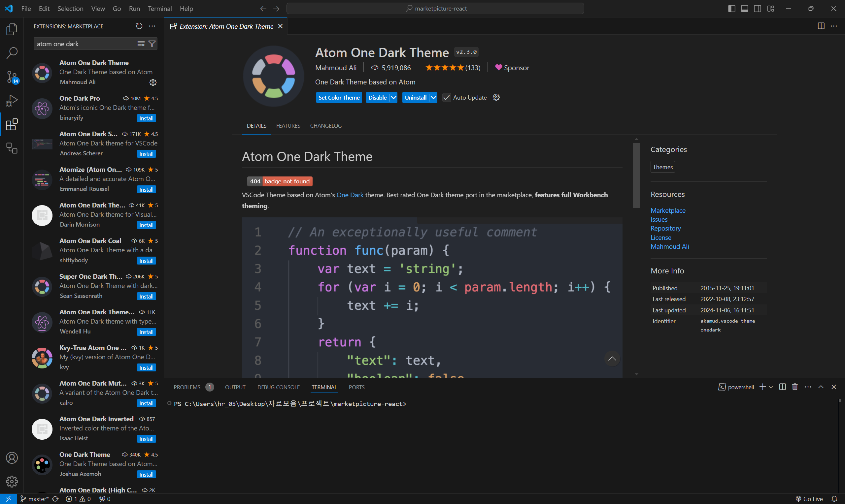
Task: Open the extensions filter funnel
Action: pos(152,44)
